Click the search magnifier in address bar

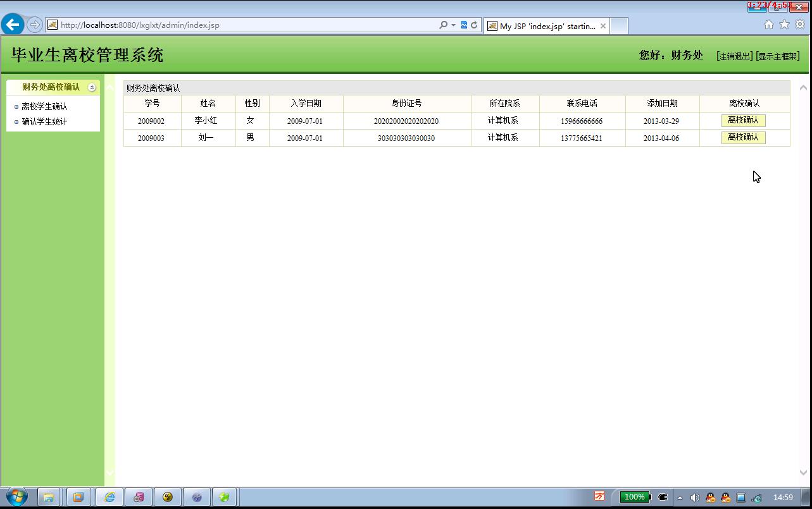[x=443, y=25]
